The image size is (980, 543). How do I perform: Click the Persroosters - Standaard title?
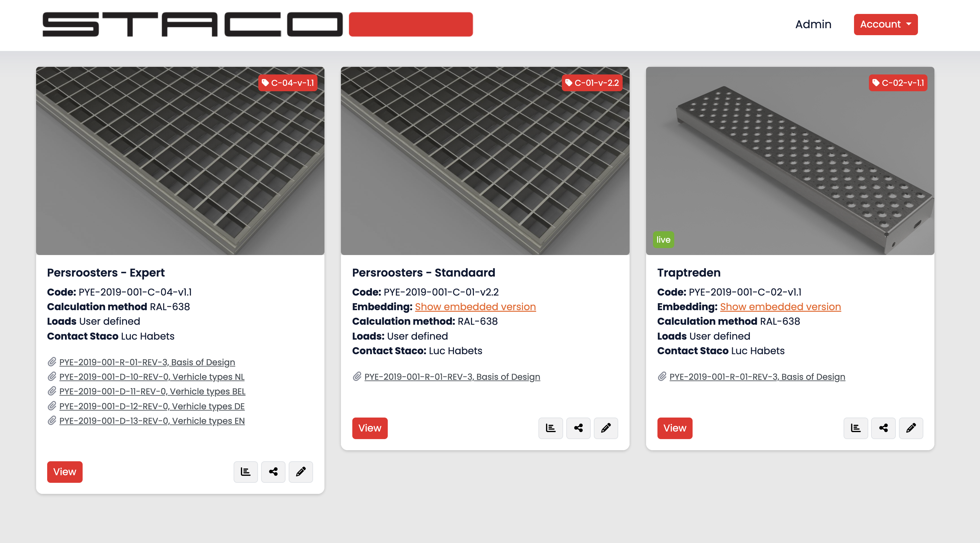pyautogui.click(x=424, y=273)
